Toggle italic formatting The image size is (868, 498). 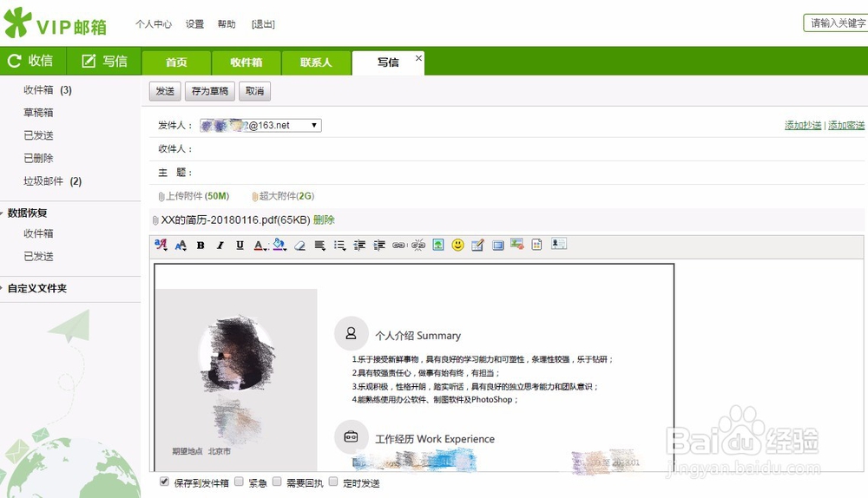[220, 246]
